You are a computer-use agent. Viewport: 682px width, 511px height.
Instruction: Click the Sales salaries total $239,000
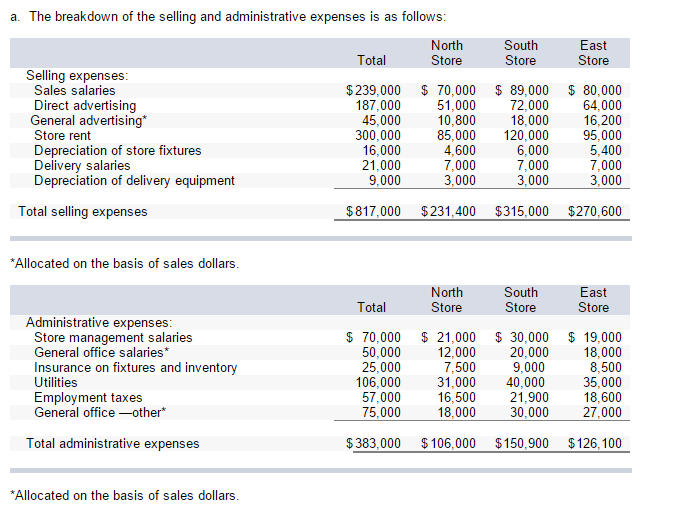pyautogui.click(x=373, y=90)
